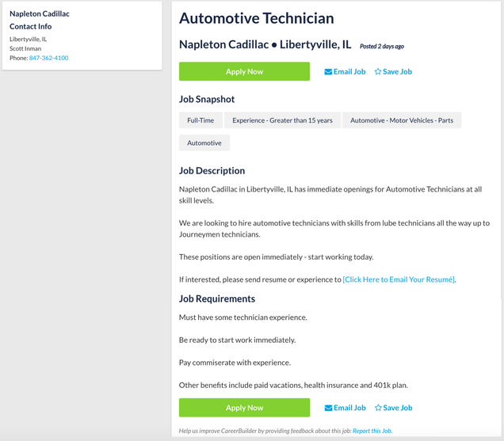Click the Job Description heading
Image resolution: width=504 pixels, height=441 pixels.
click(x=212, y=170)
